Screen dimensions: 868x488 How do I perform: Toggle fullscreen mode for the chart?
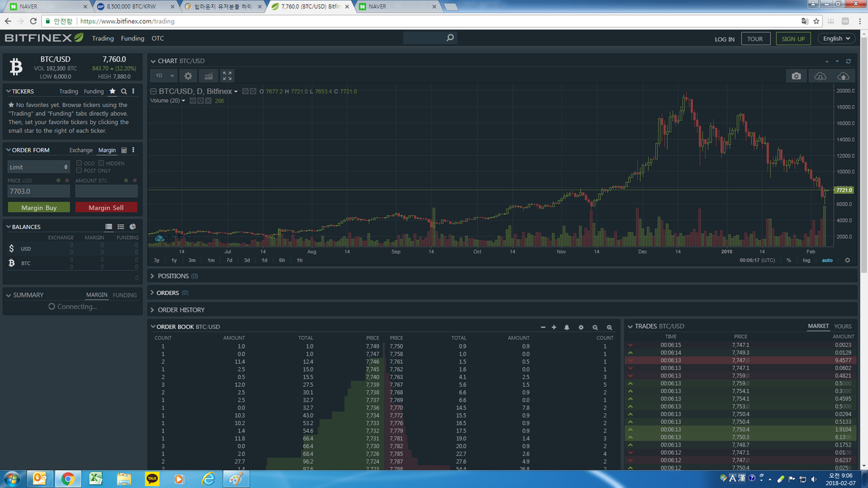[x=228, y=76]
